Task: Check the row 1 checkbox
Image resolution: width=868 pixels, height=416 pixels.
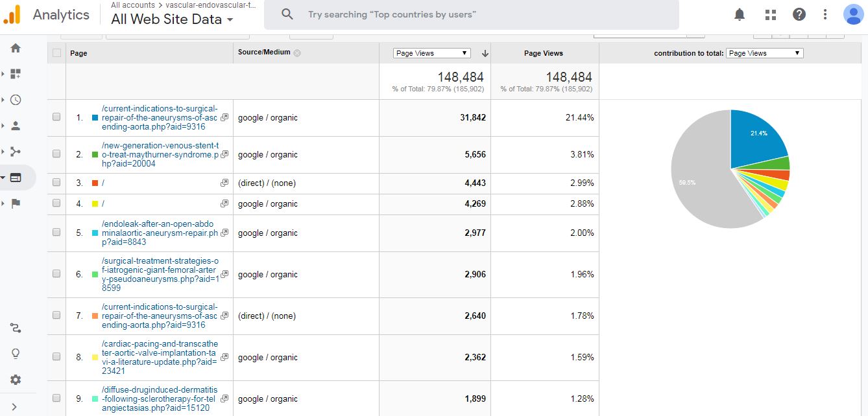Action: (56, 117)
